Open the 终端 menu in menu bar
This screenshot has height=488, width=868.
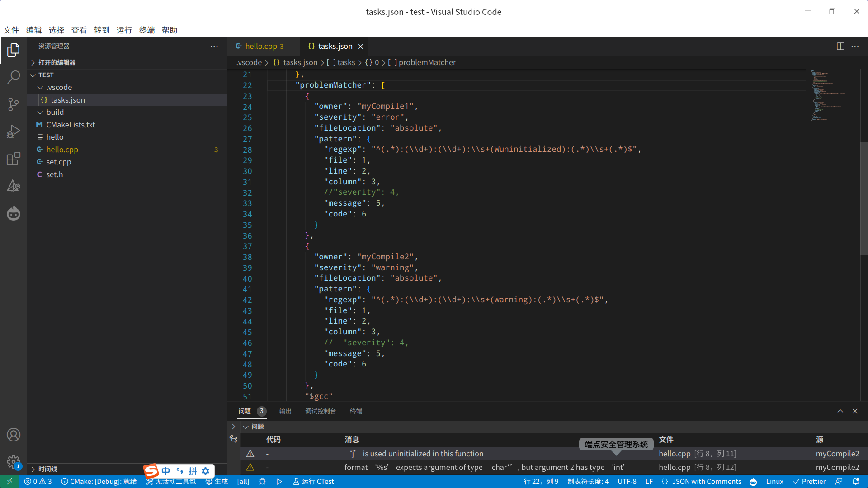[x=146, y=30]
